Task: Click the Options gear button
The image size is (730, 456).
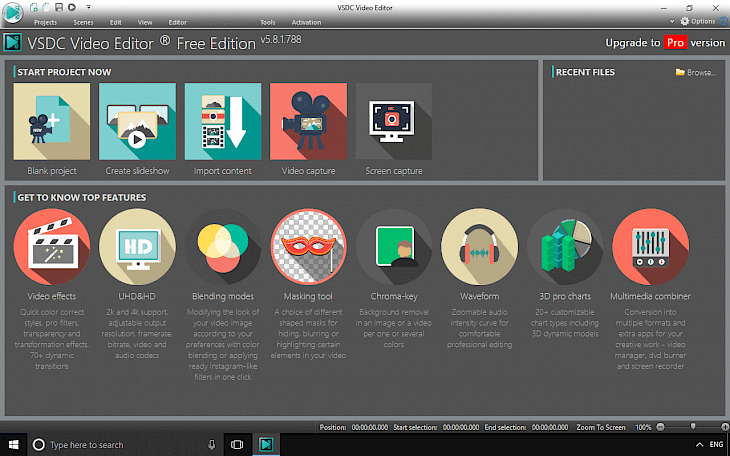Action: 697,21
